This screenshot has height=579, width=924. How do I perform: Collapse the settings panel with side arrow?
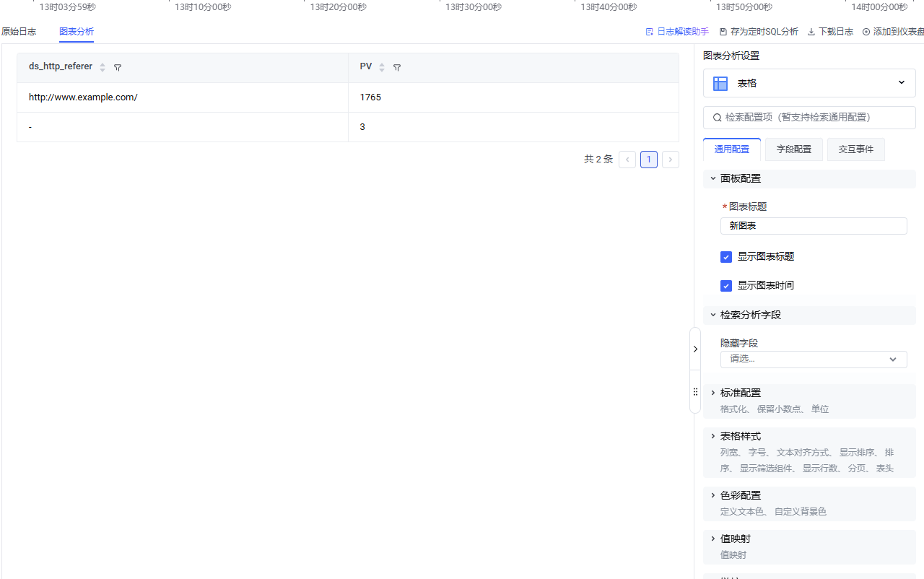695,349
